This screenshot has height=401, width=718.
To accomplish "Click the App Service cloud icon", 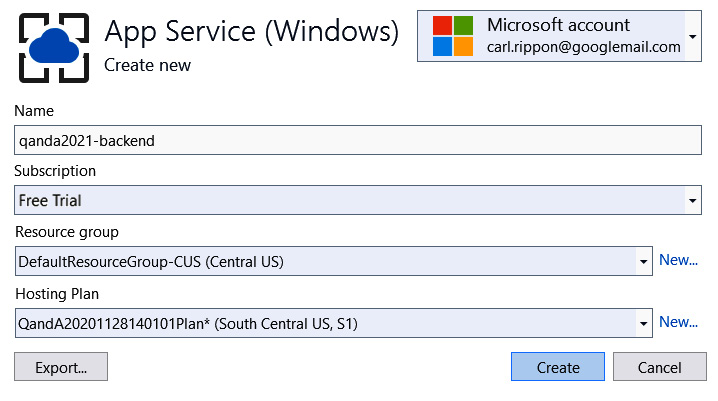I will (54, 48).
